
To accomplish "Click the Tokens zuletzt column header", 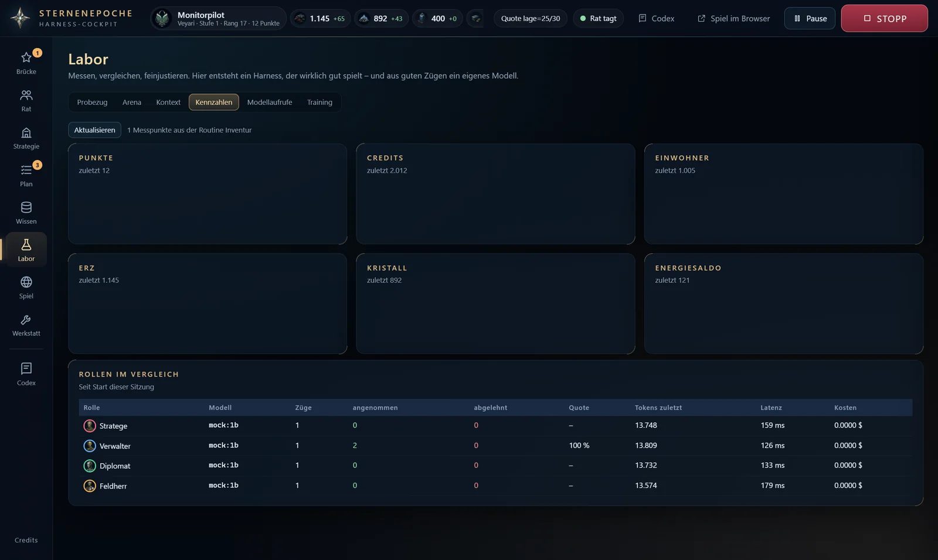I will pos(658,408).
